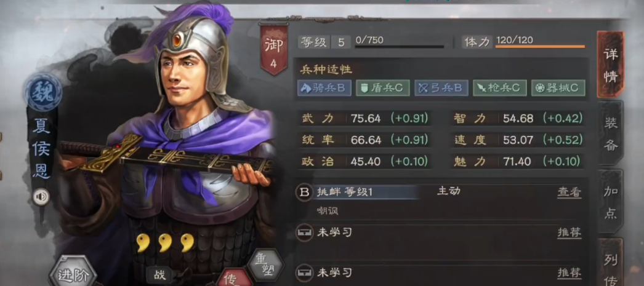Click 查看 link for 挑衅 skill

(570, 192)
